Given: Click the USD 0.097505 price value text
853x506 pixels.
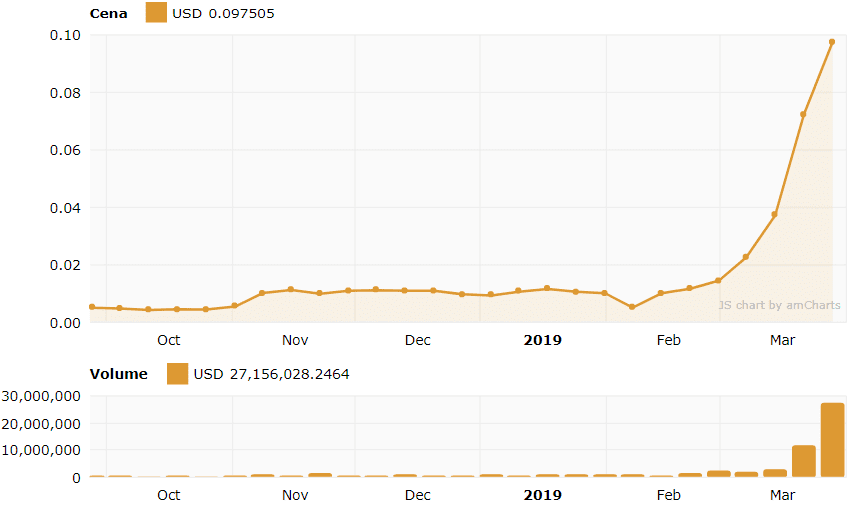Looking at the screenshot, I should 224,13.
